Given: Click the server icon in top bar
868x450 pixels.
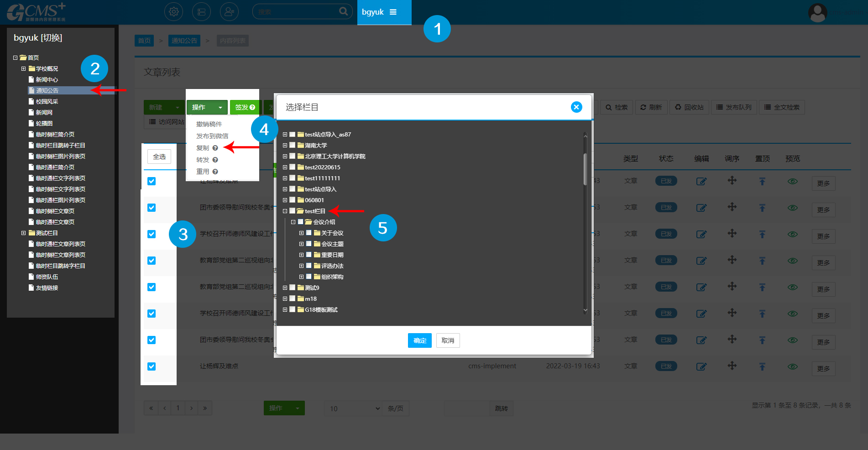Looking at the screenshot, I should point(201,12).
